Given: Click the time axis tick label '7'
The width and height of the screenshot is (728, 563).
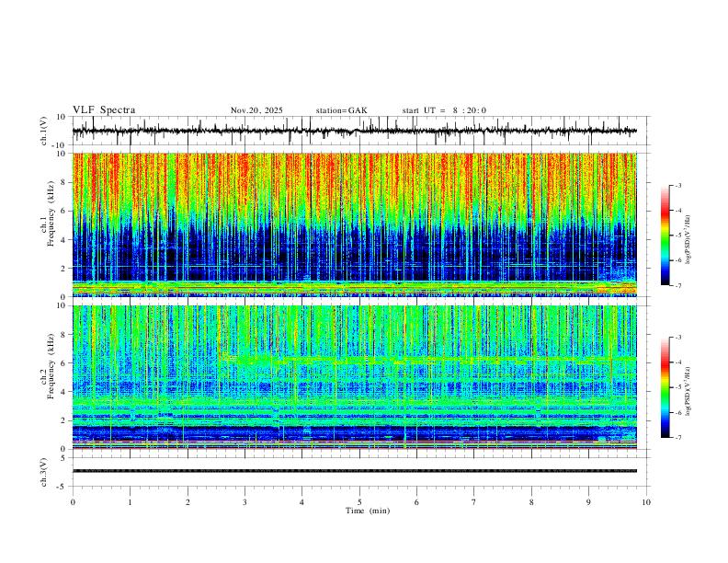Looking at the screenshot, I should click(x=474, y=502).
